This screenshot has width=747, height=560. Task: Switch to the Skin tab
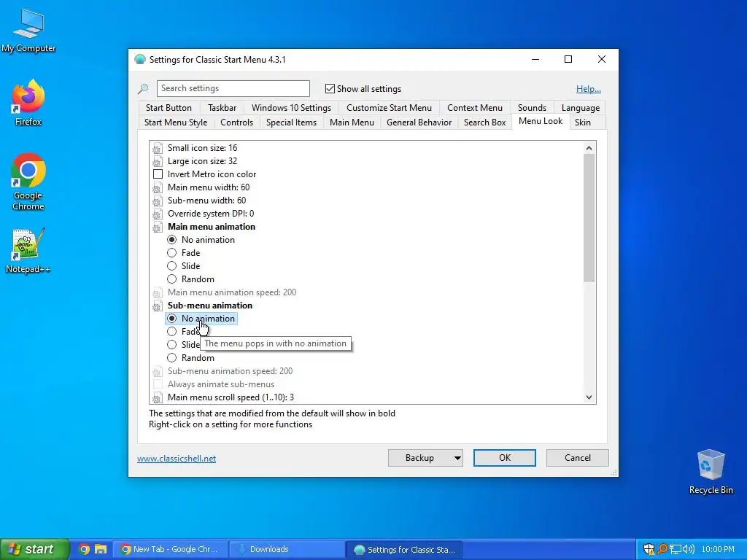tap(582, 122)
